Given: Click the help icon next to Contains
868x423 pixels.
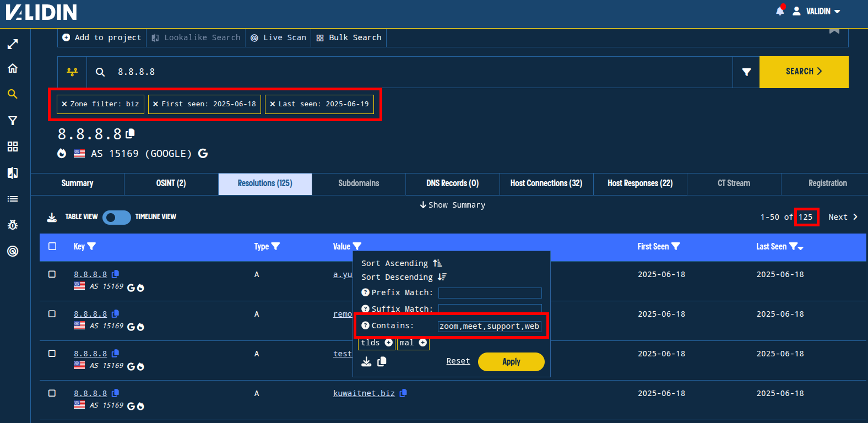Looking at the screenshot, I should (365, 326).
